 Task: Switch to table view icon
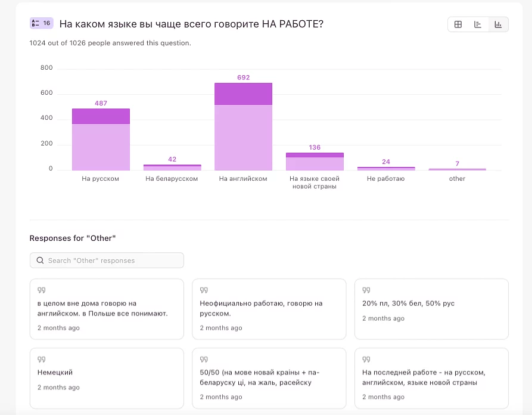[x=458, y=24]
